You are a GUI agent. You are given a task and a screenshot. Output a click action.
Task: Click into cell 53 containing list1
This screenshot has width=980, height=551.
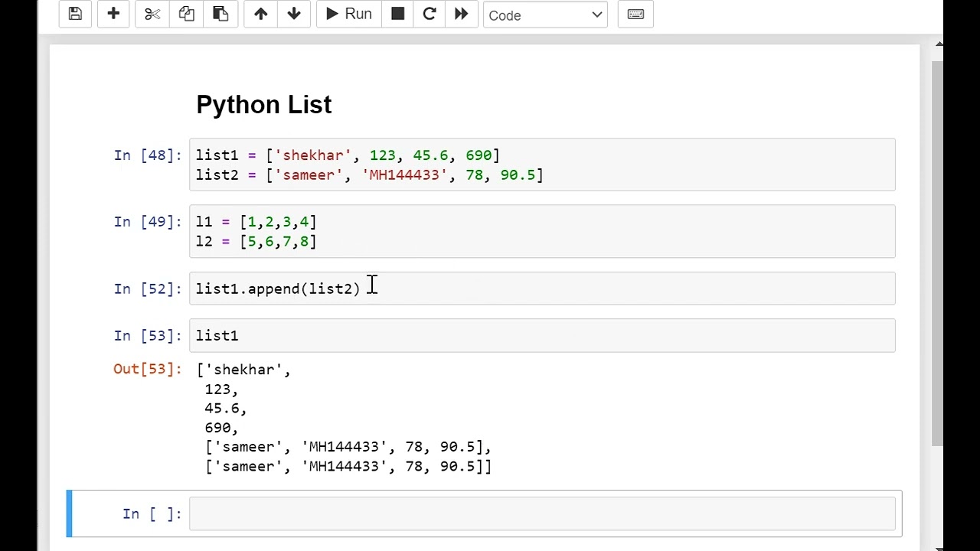[542, 335]
